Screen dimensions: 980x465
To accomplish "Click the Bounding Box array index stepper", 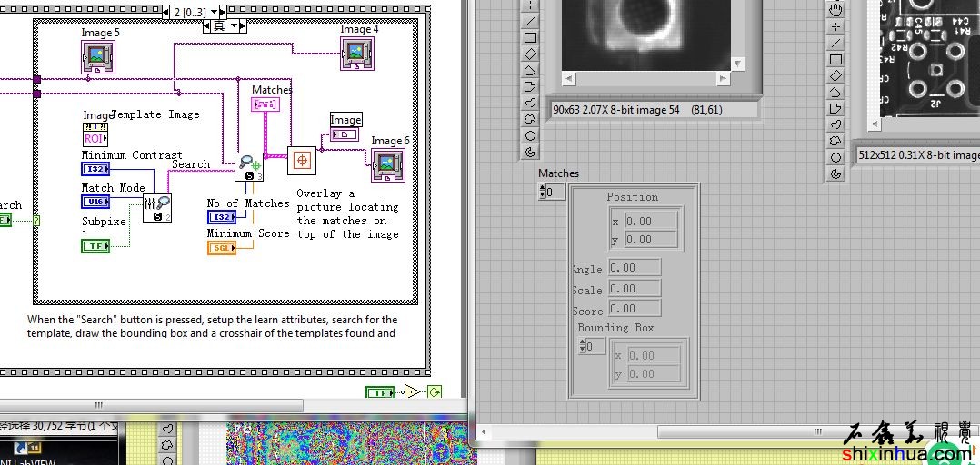I will [584, 346].
